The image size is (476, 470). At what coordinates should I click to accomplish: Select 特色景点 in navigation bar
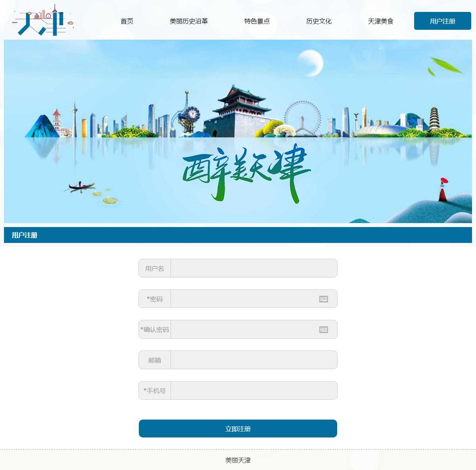click(x=257, y=21)
